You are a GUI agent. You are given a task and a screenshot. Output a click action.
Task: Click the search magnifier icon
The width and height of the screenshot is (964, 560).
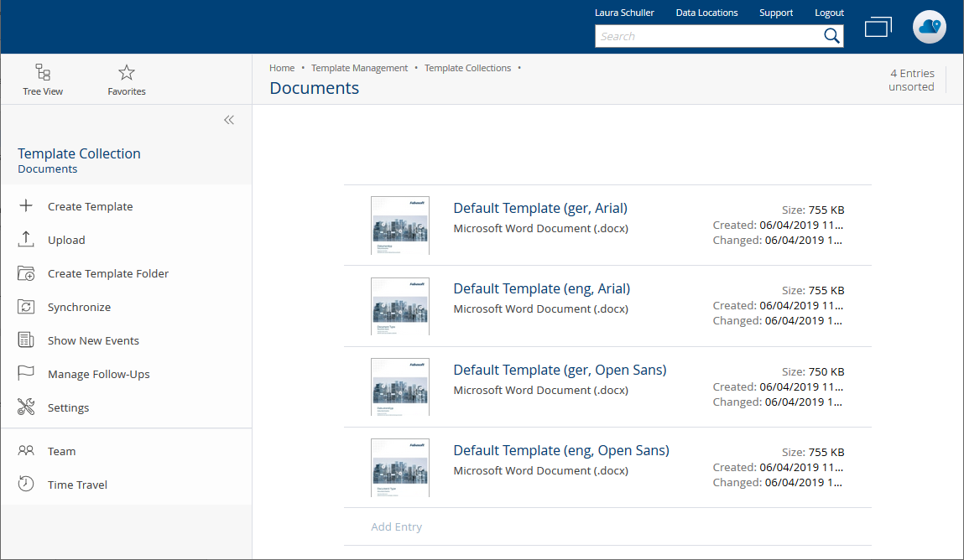coord(831,36)
